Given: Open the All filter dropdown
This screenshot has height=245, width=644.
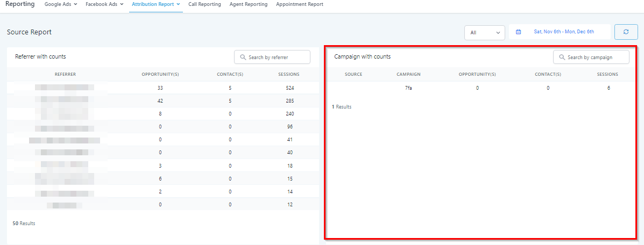Looking at the screenshot, I should [484, 32].
